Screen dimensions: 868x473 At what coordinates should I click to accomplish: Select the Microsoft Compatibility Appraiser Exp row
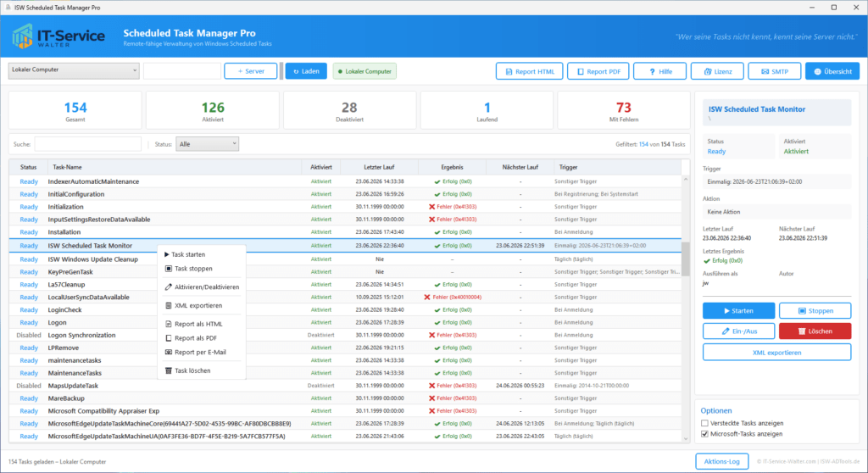point(346,411)
